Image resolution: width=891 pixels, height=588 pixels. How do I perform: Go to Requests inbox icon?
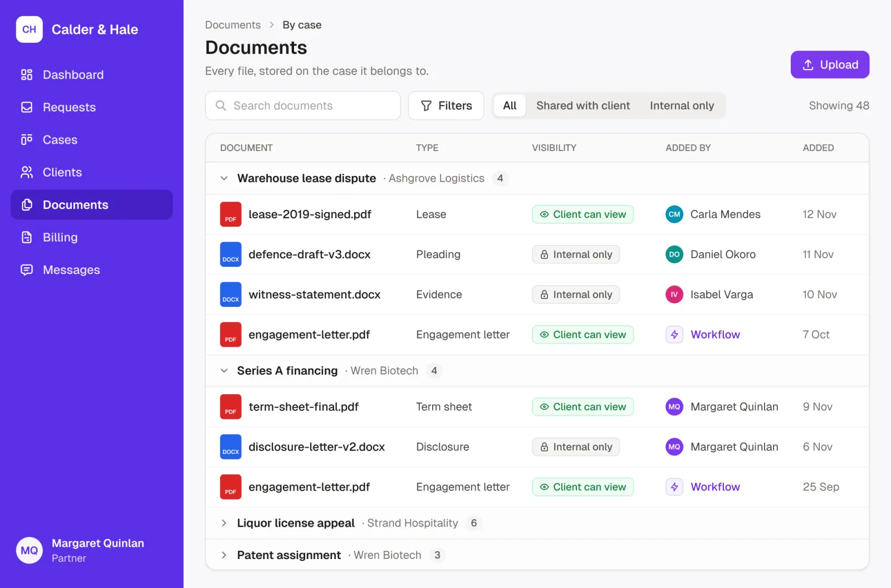tap(27, 107)
